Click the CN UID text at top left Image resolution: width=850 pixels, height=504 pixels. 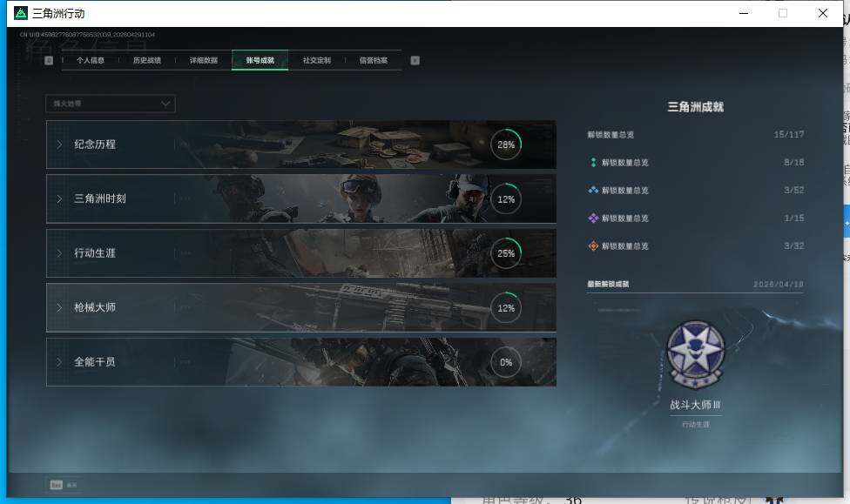[87, 35]
